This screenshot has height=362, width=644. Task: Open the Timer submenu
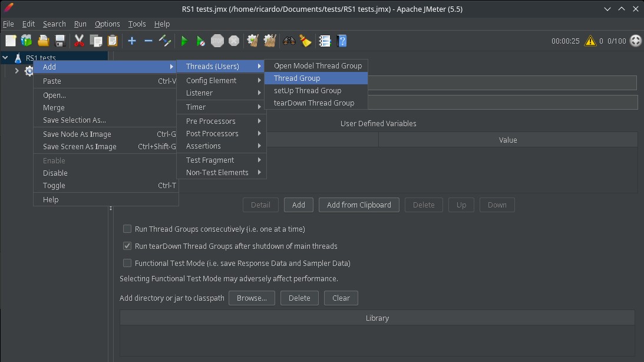point(222,107)
